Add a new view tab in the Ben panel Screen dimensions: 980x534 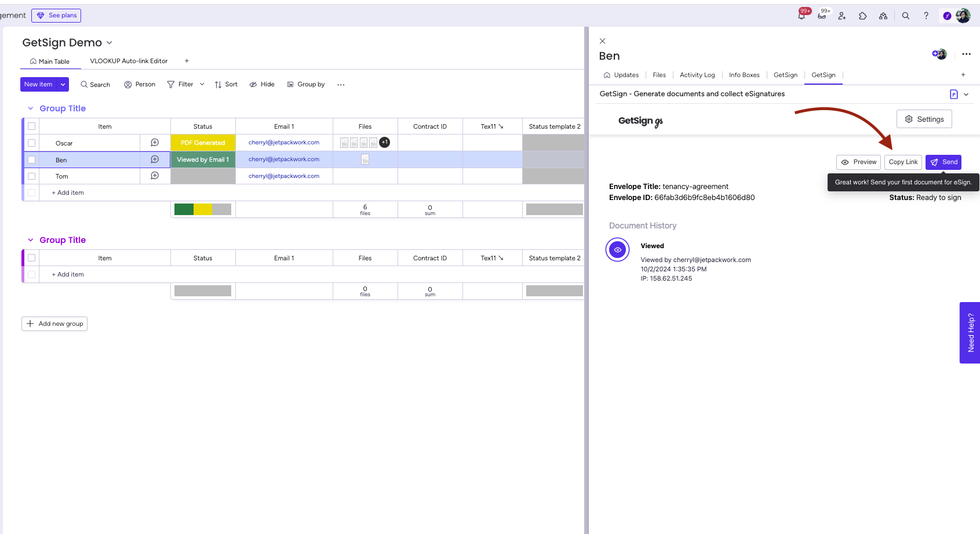tap(963, 75)
